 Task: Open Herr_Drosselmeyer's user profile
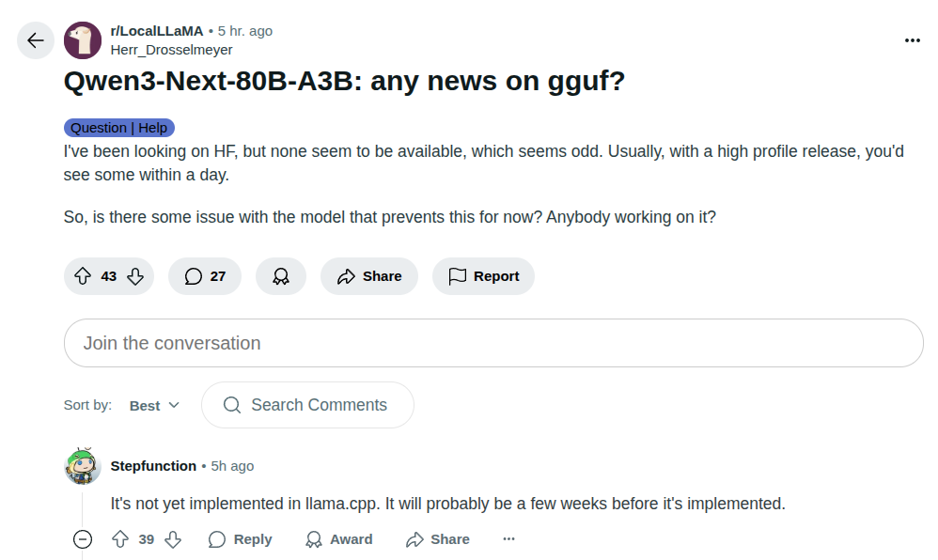(x=172, y=50)
